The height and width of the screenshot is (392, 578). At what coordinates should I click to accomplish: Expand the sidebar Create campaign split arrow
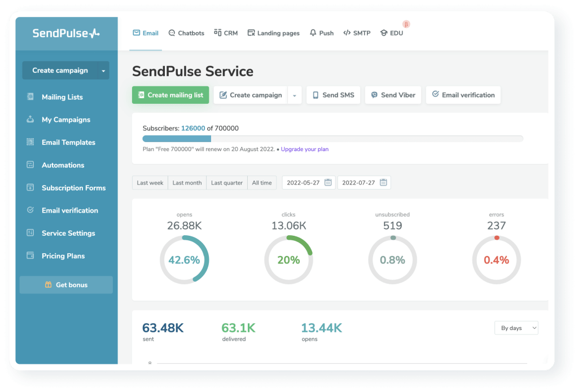click(x=104, y=70)
